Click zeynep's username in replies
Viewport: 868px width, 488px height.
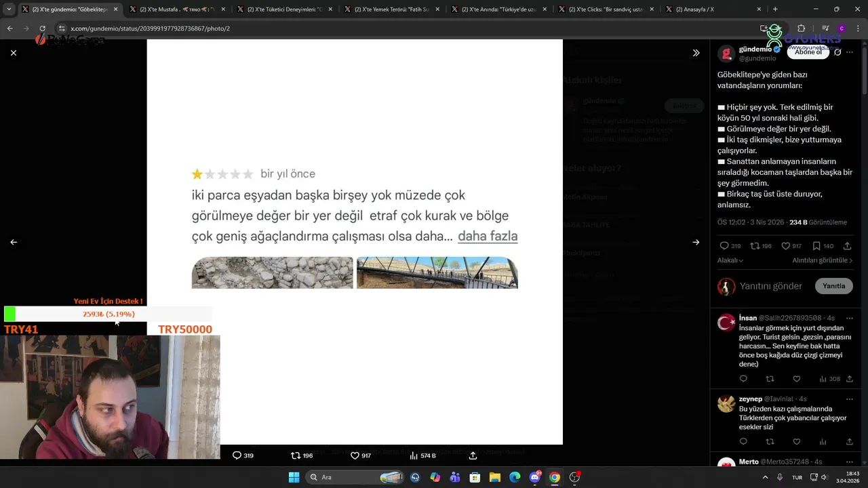coord(751,399)
